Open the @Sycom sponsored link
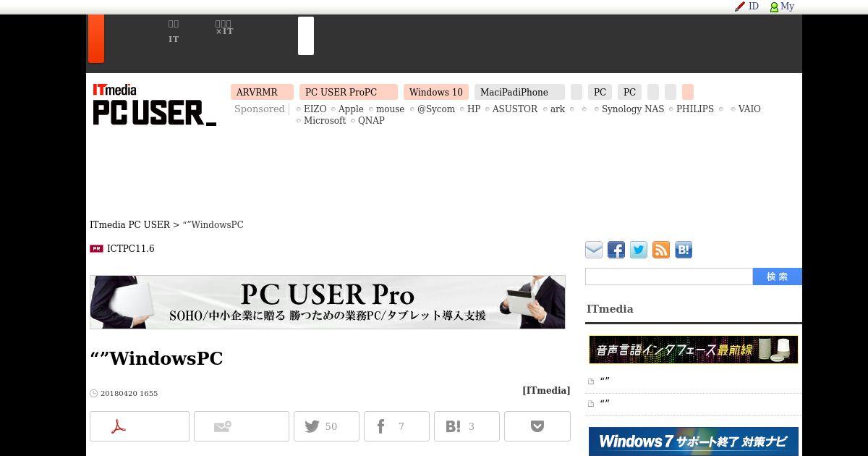The width and height of the screenshot is (868, 456). tap(435, 109)
